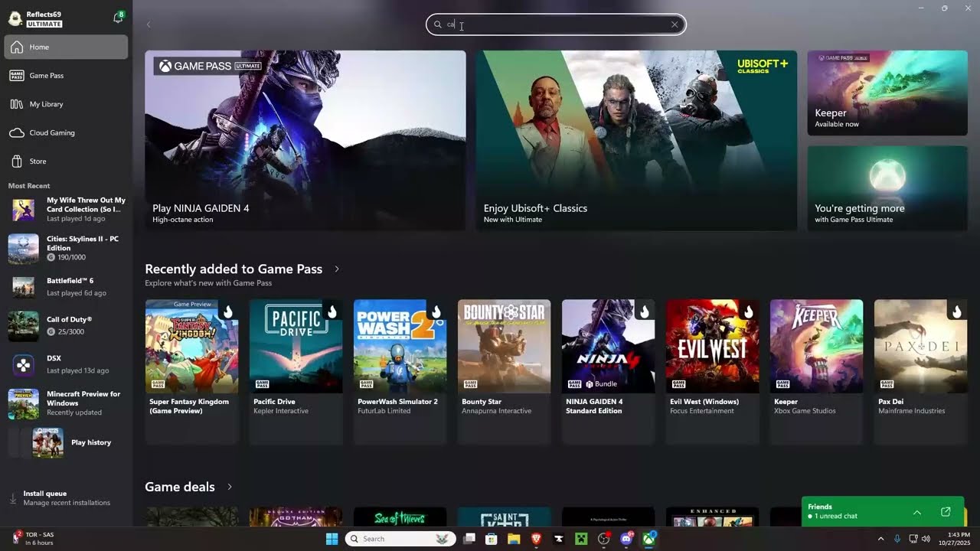Open Friends 1 unread chat bar
This screenshot has height=551, width=980.
pyautogui.click(x=884, y=511)
